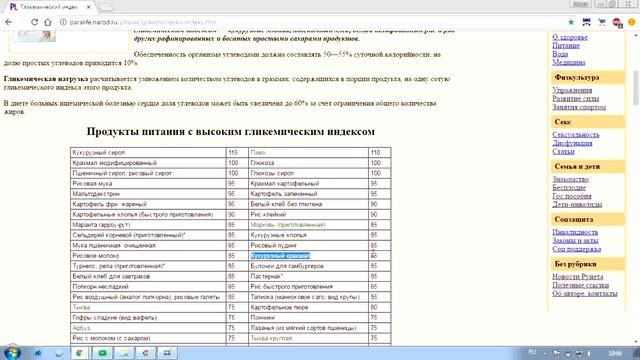Select the "Семья и дети" sidebar section header
The width and height of the screenshot is (640, 360).
(x=587, y=166)
